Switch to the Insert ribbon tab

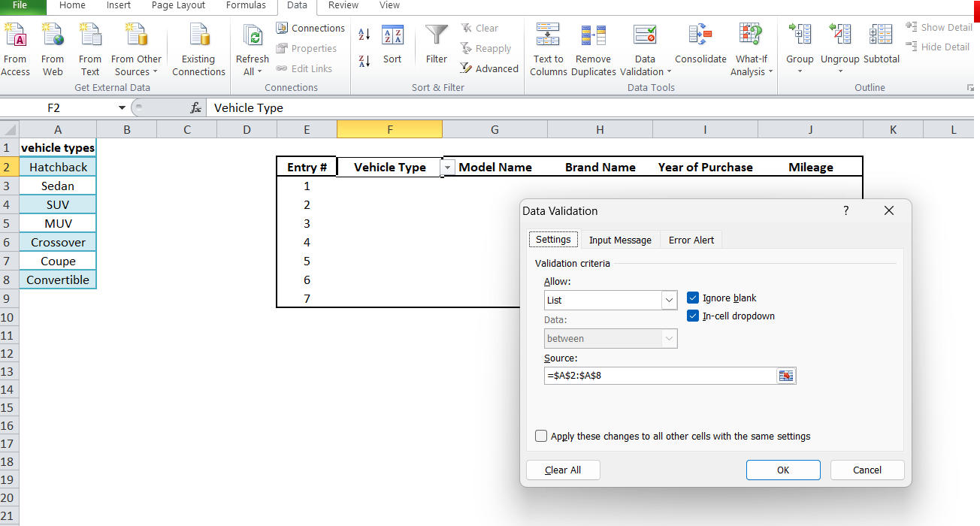[x=119, y=5]
